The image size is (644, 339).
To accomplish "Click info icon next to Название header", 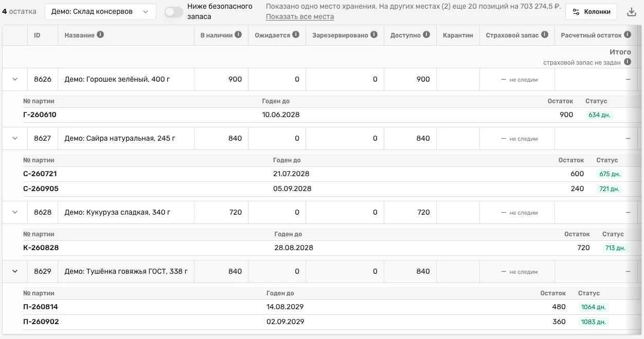I will pyautogui.click(x=100, y=35).
